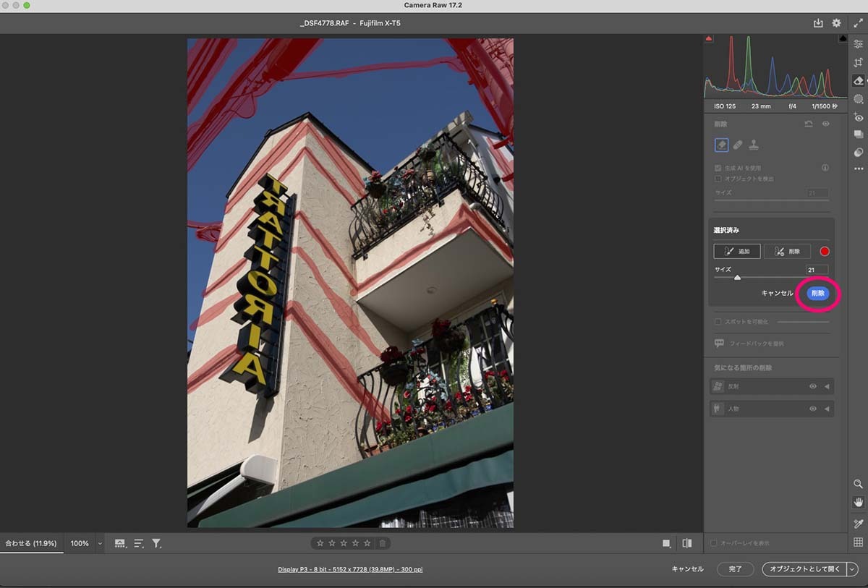Rate photo with the first star
Viewport: 868px width, 588px height.
pos(320,543)
